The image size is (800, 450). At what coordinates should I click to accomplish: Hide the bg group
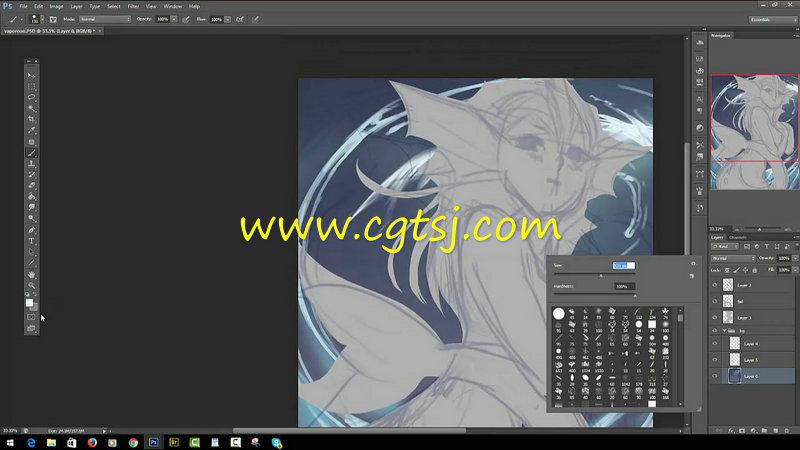point(714,331)
